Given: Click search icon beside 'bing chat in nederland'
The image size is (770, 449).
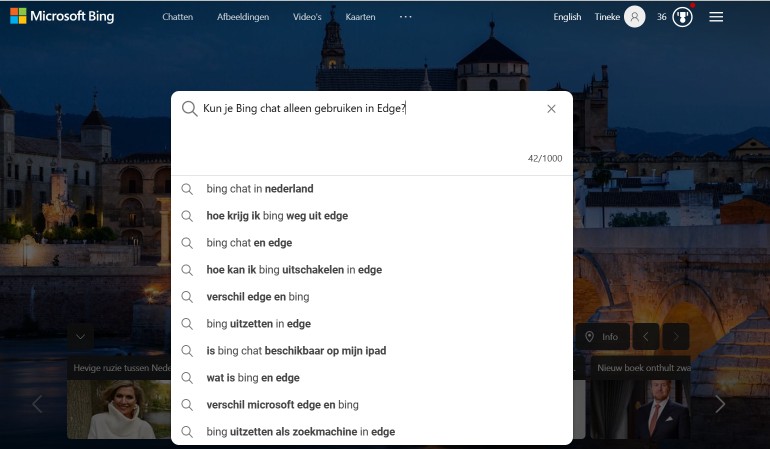Looking at the screenshot, I should coord(187,189).
